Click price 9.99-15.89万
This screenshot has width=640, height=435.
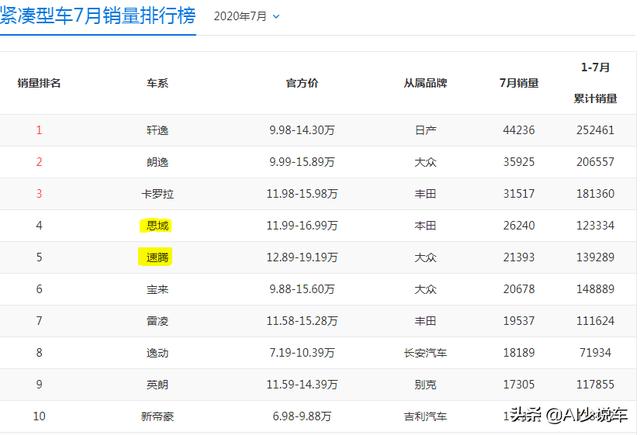pyautogui.click(x=302, y=162)
